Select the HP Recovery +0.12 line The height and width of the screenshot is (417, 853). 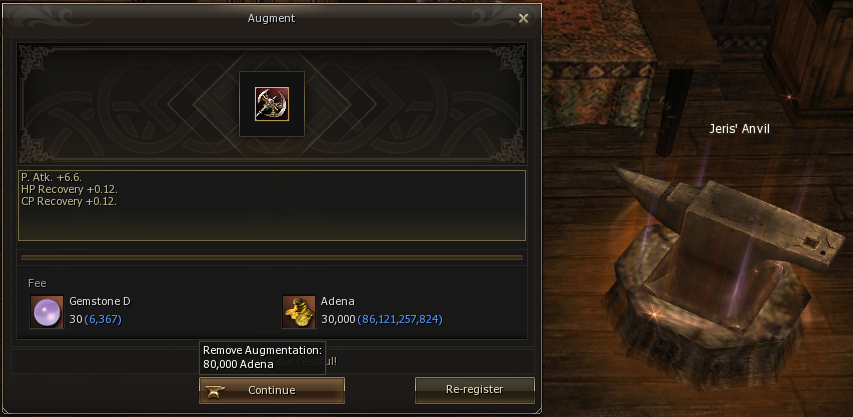pyautogui.click(x=70, y=189)
